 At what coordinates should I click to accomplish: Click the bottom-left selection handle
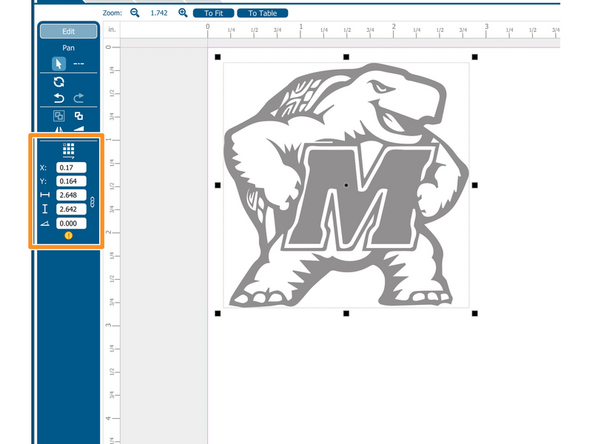(218, 313)
